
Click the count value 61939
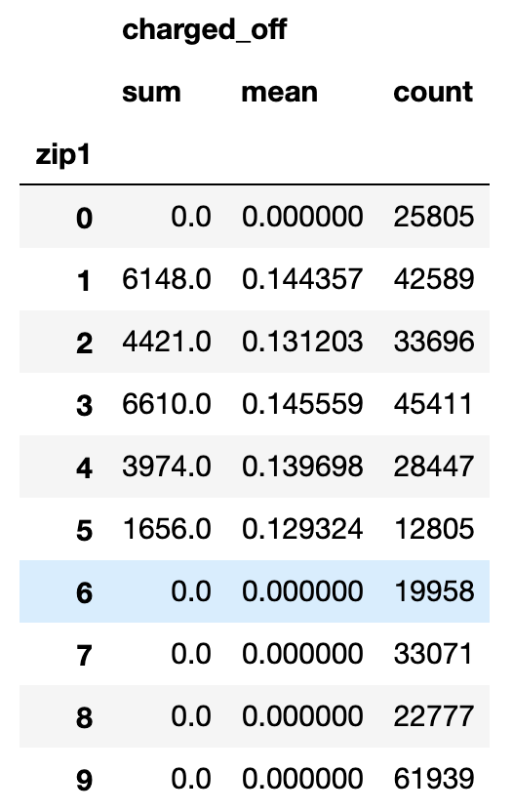point(434,779)
